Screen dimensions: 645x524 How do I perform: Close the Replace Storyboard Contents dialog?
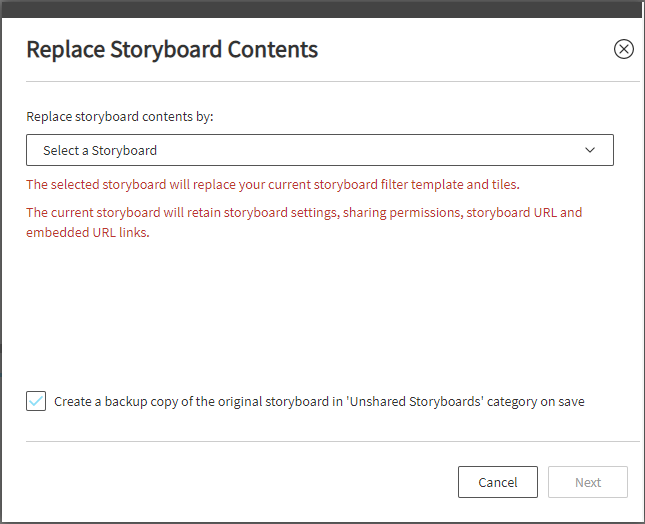(x=623, y=49)
